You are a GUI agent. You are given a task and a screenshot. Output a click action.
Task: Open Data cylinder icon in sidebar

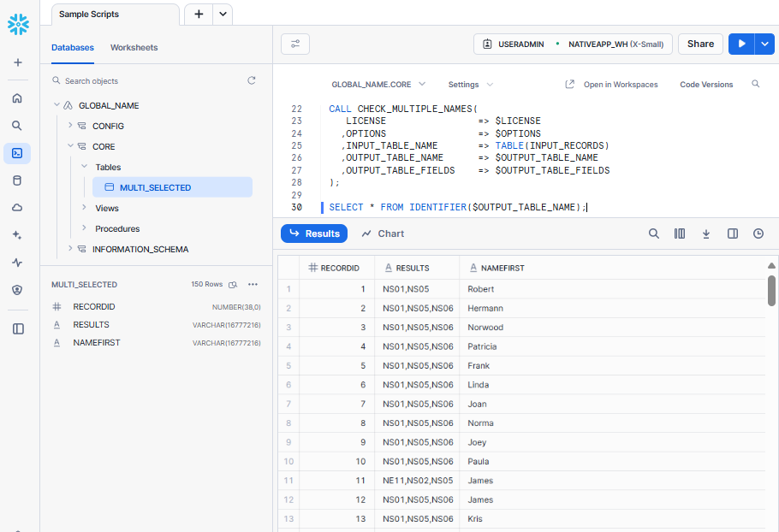click(17, 180)
